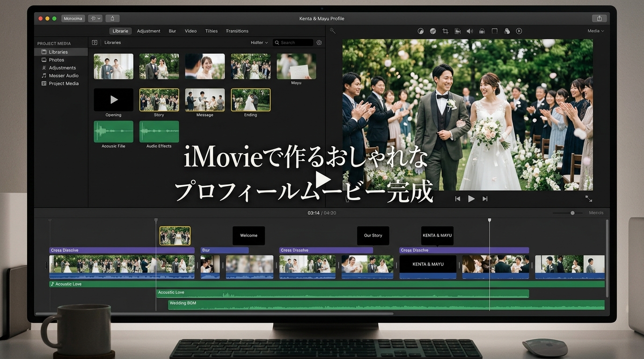The height and width of the screenshot is (359, 644).
Task: Skip to previous clip in viewer
Action: point(458,199)
